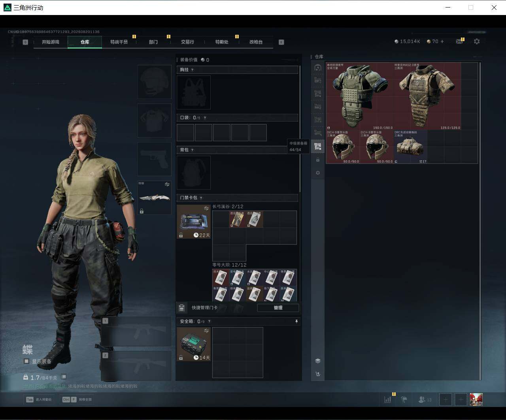The width and height of the screenshot is (506, 420).
Task: Open the player avatar in bottom right
Action: coord(476,399)
